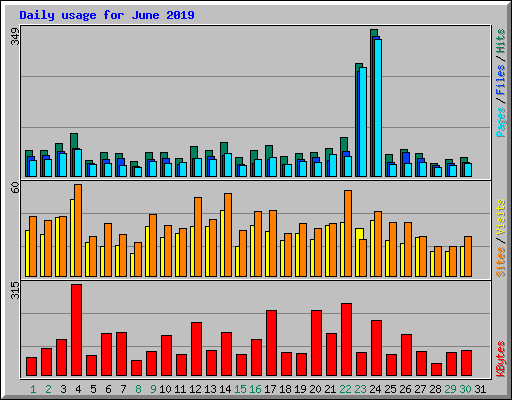Select the cyan Pages bar for day 4
The image size is (512, 400).
click(78, 163)
